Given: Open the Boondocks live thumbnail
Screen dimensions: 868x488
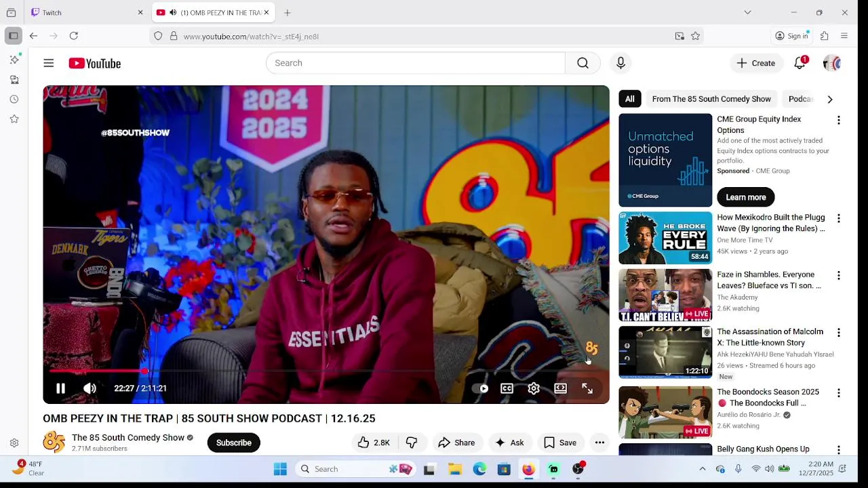Looking at the screenshot, I should (665, 412).
